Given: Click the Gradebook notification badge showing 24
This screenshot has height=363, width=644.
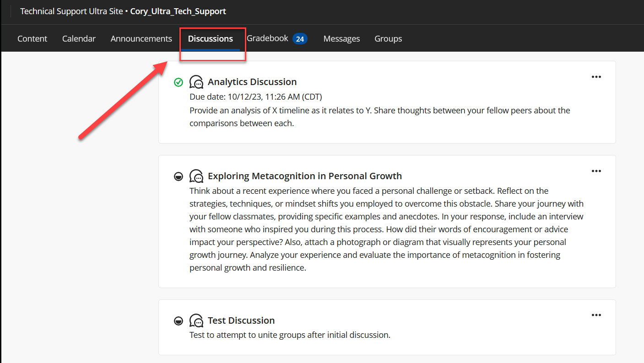Looking at the screenshot, I should pyautogui.click(x=301, y=39).
